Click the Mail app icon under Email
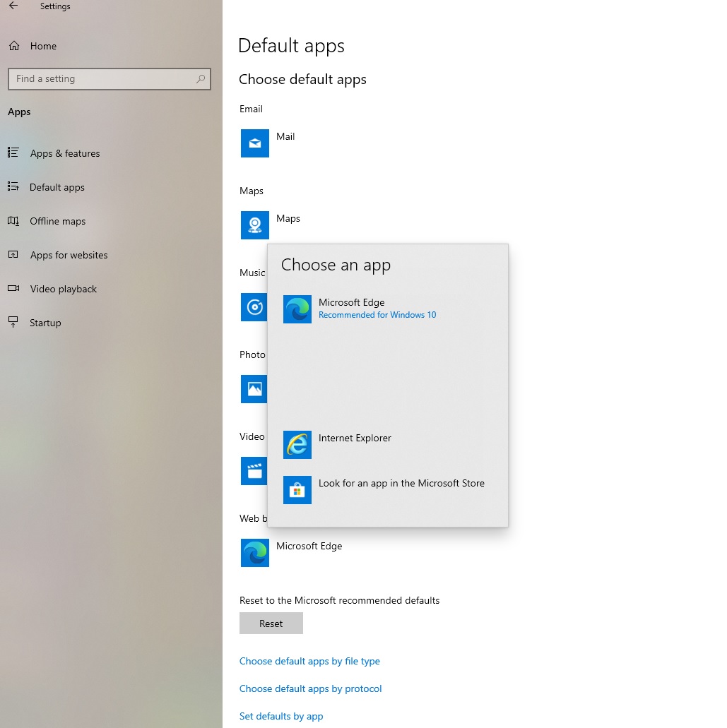Screen dimensions: 727x728 (254, 143)
